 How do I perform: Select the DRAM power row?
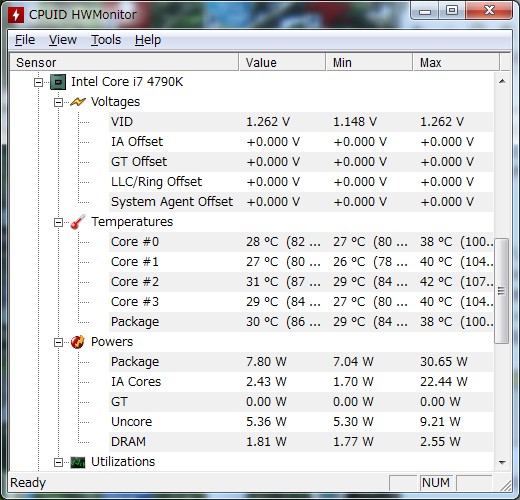301,442
